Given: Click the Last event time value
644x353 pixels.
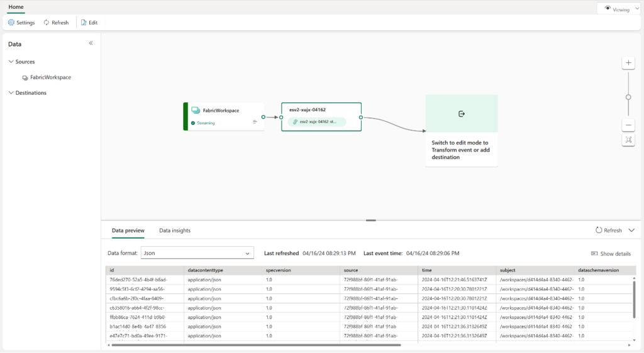Looking at the screenshot, I should (433, 253).
